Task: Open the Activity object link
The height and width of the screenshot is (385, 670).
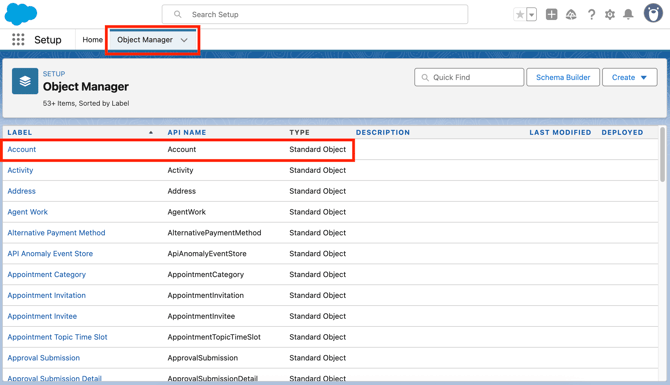Action: pos(20,170)
